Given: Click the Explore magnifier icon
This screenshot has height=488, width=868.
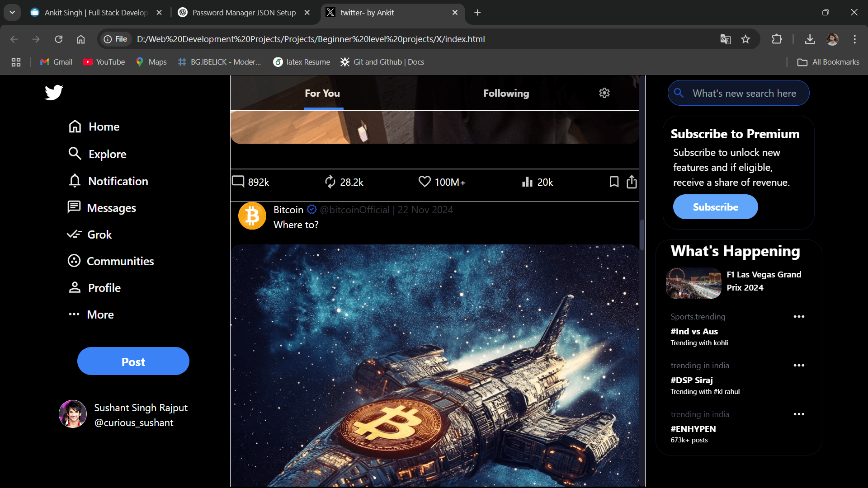Looking at the screenshot, I should click(75, 154).
